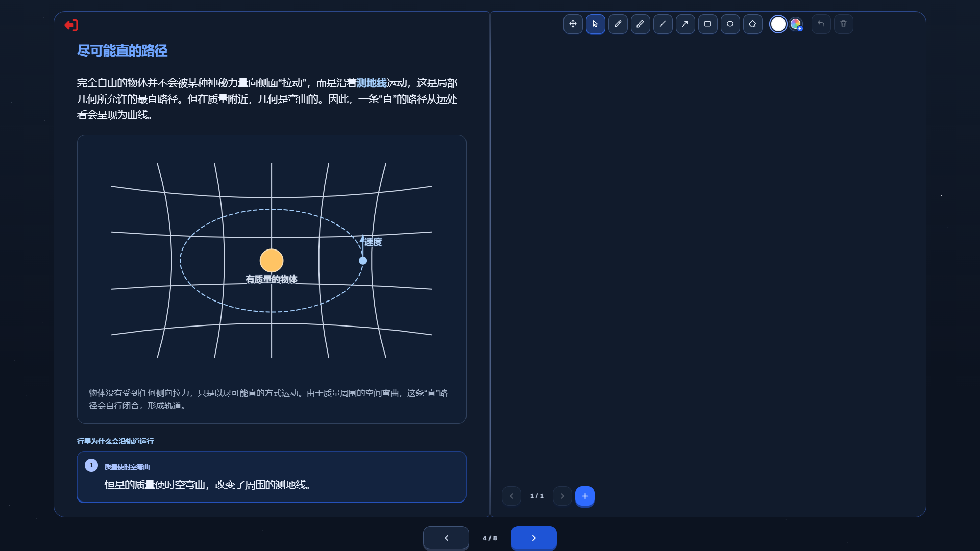980x551 pixels.
Task: Select the highlighter brush tool
Action: [640, 24]
